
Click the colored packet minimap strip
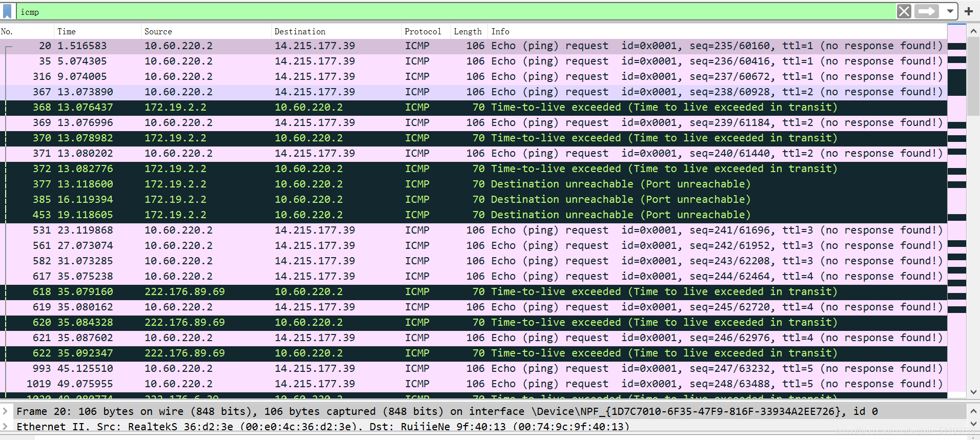coord(957,211)
